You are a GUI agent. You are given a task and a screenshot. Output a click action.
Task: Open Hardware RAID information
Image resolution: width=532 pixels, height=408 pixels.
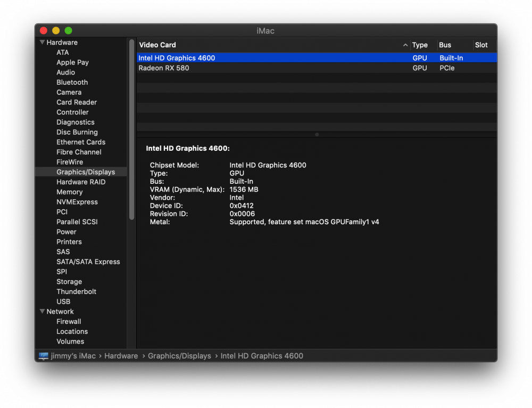click(x=81, y=182)
